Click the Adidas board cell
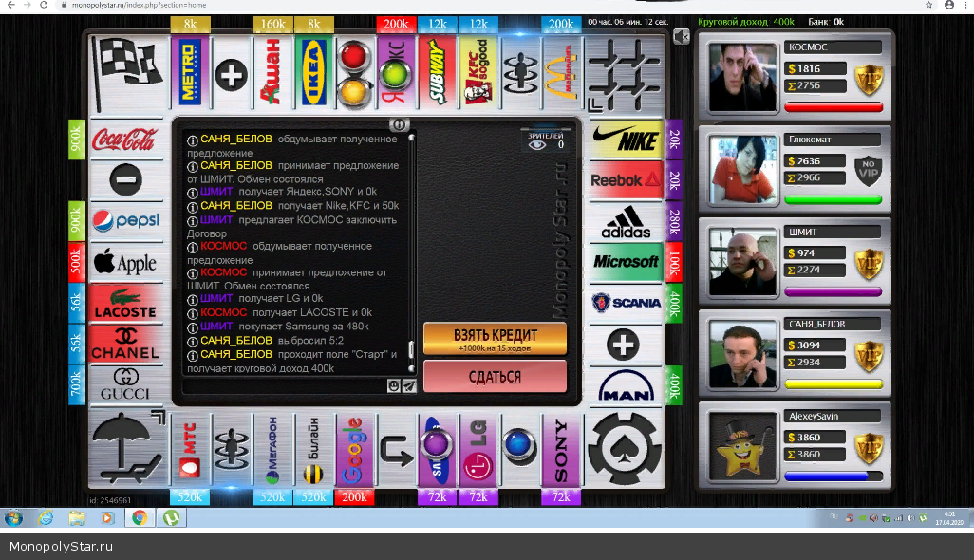This screenshot has height=560, width=974. pyautogui.click(x=625, y=222)
